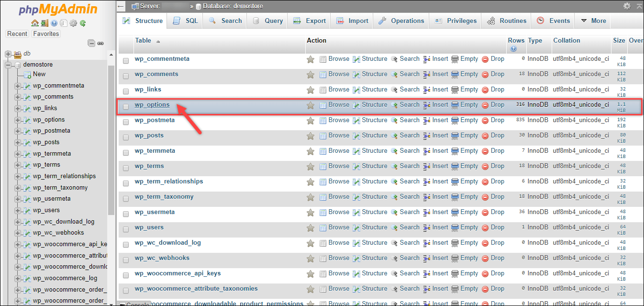Expand wp_options in the sidebar tree

pos(18,120)
